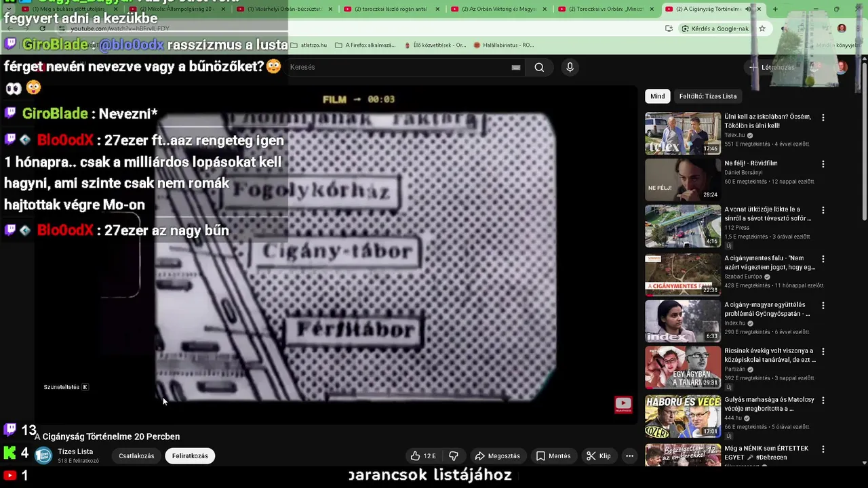Open options menu for 'Ricsinek évekig volt viszonya' video
Image resolution: width=868 pixels, height=488 pixels.
[x=823, y=352]
